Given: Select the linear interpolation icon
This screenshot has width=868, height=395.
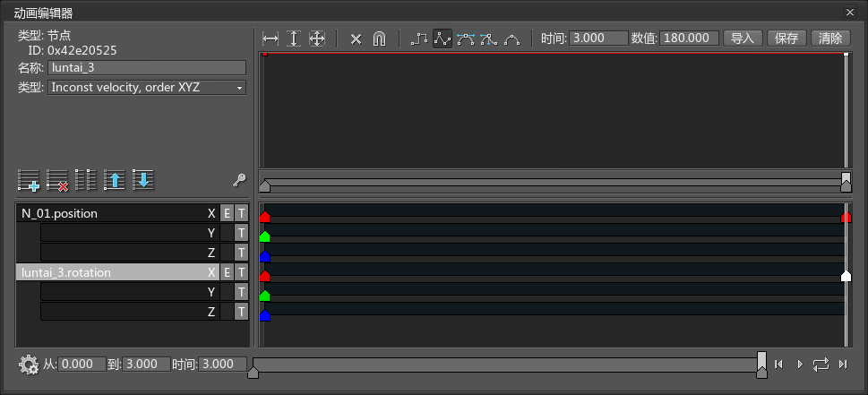Looking at the screenshot, I should (x=443, y=39).
